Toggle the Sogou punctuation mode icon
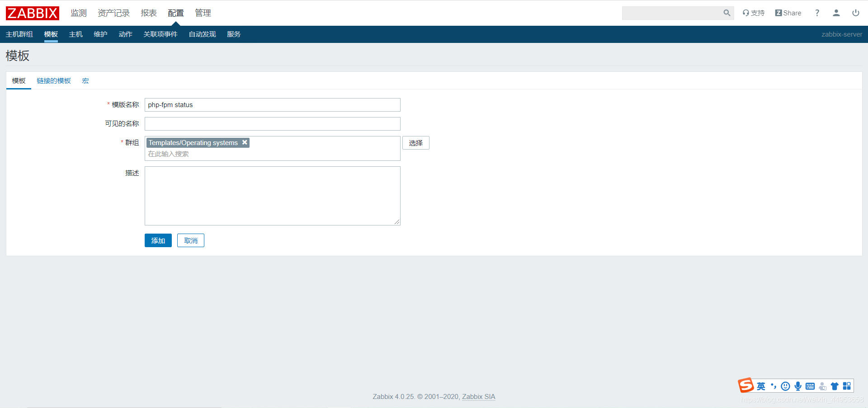 (774, 386)
